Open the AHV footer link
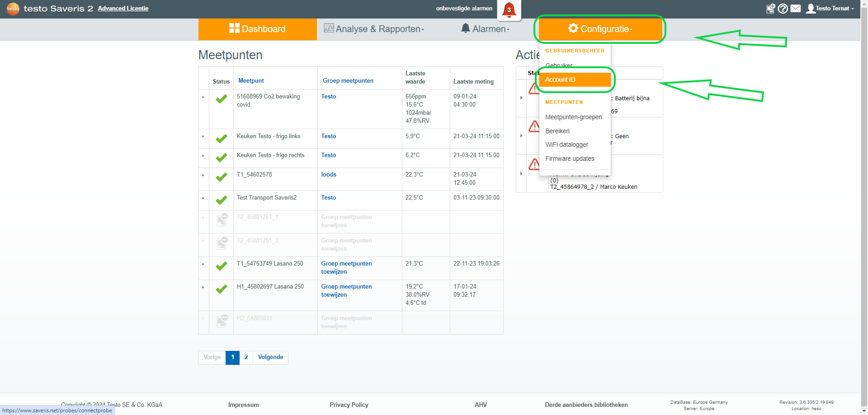 pyautogui.click(x=481, y=405)
